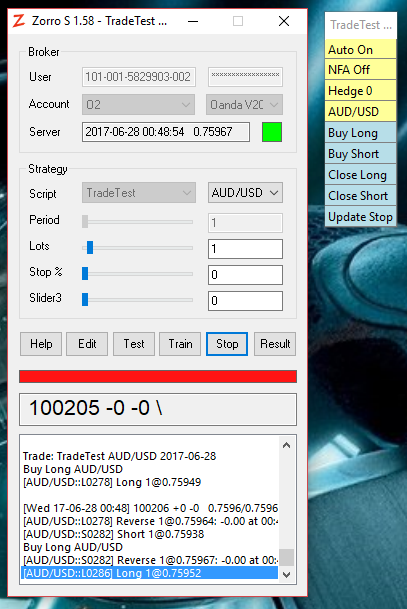
Task: Click the Stop % value field
Action: tap(245, 275)
